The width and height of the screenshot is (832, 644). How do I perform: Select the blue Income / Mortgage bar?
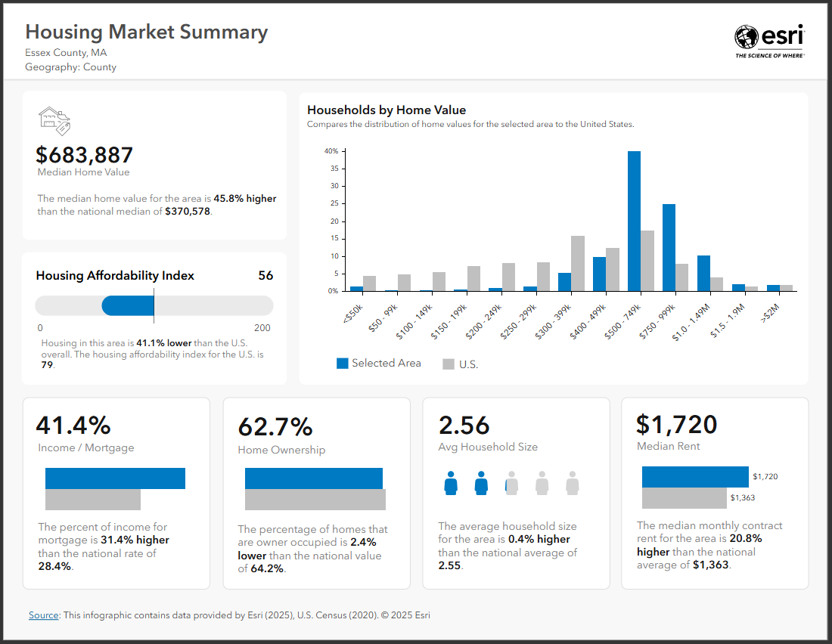pyautogui.click(x=115, y=478)
